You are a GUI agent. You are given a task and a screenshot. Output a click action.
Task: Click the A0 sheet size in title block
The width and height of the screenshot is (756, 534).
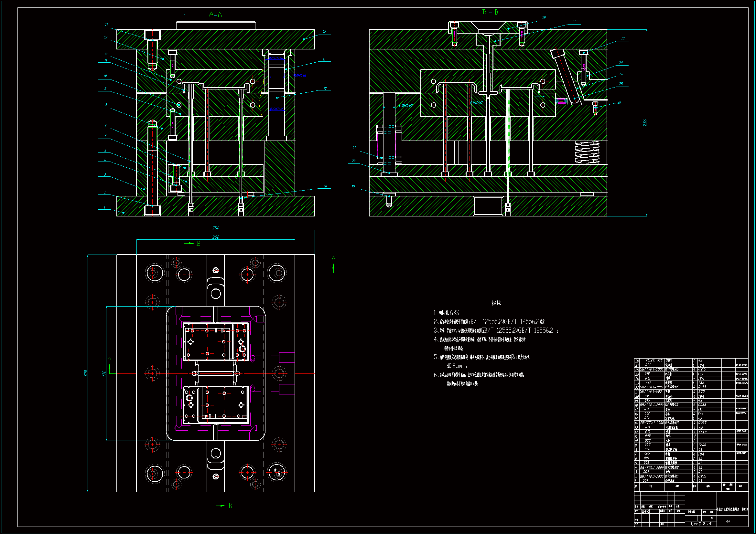728,521
